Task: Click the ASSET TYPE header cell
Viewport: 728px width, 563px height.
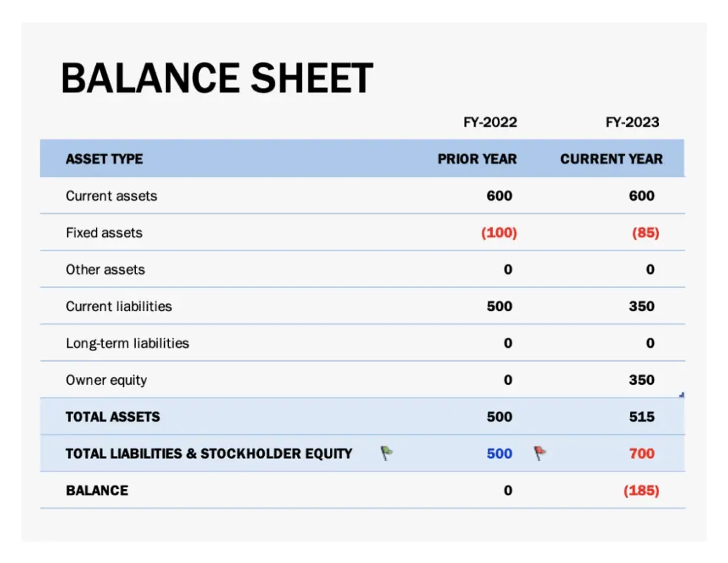Action: 104,159
